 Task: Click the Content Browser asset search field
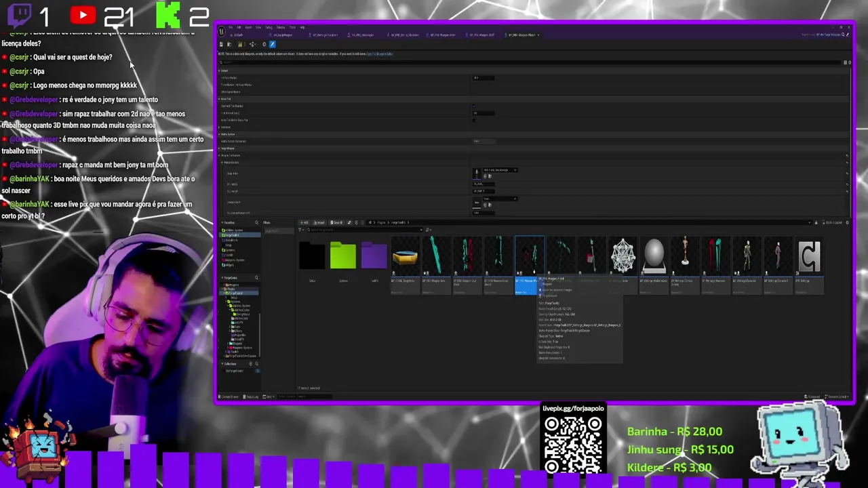coord(365,229)
